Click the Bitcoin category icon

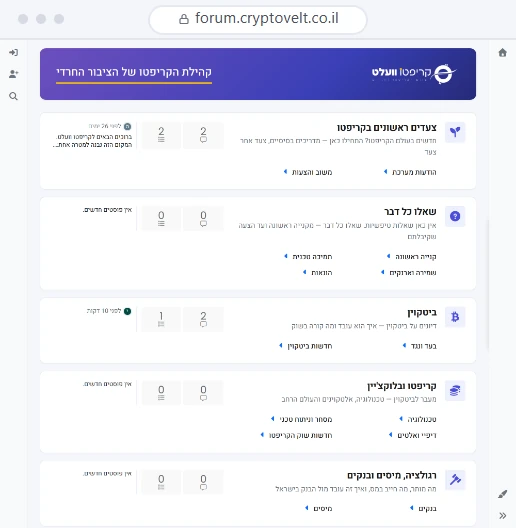[455, 317]
